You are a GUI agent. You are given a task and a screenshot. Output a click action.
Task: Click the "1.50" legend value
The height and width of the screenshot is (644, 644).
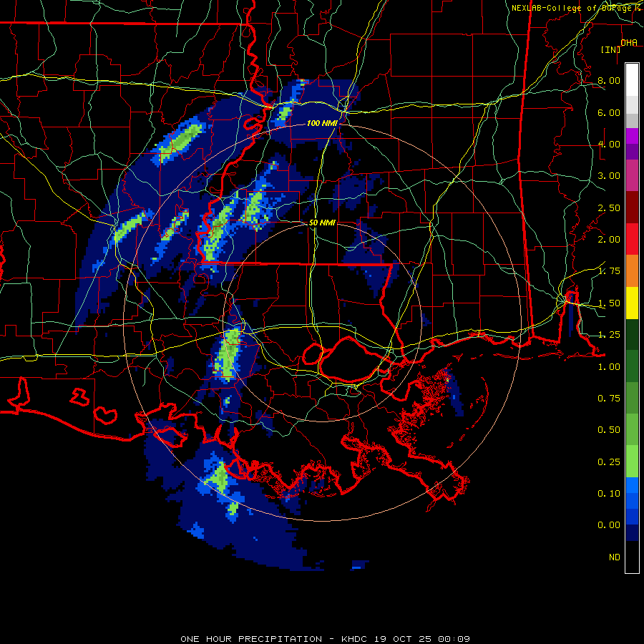609,303
